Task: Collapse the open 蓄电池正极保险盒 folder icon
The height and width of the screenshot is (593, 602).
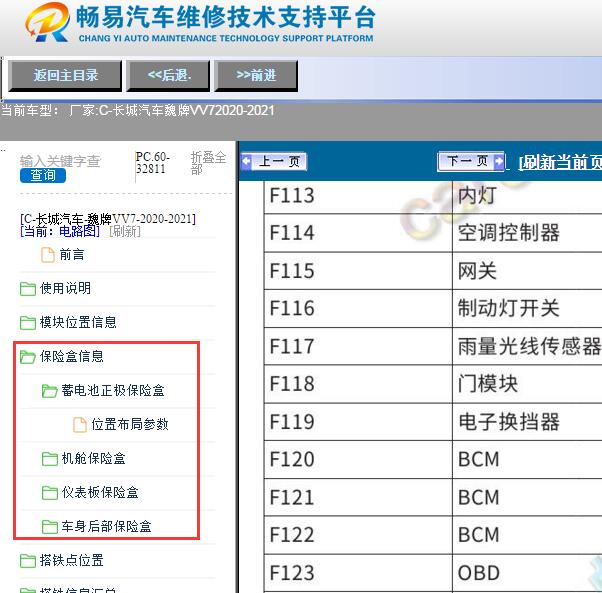Action: coord(50,391)
